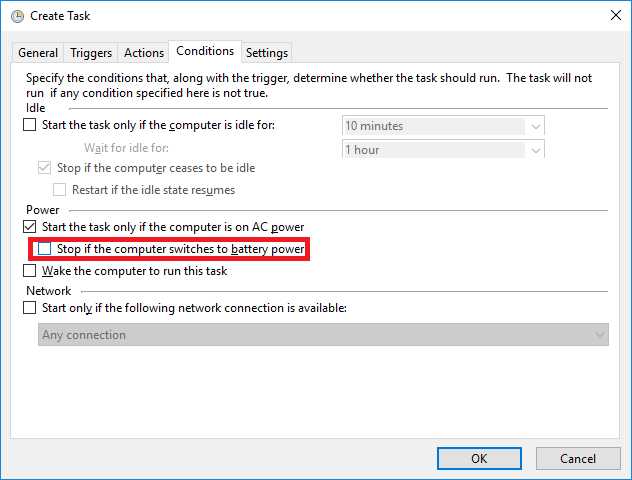Screen dimensions: 632x480
Task: Enable stop if computer switches to battery
Action: tap(44, 249)
